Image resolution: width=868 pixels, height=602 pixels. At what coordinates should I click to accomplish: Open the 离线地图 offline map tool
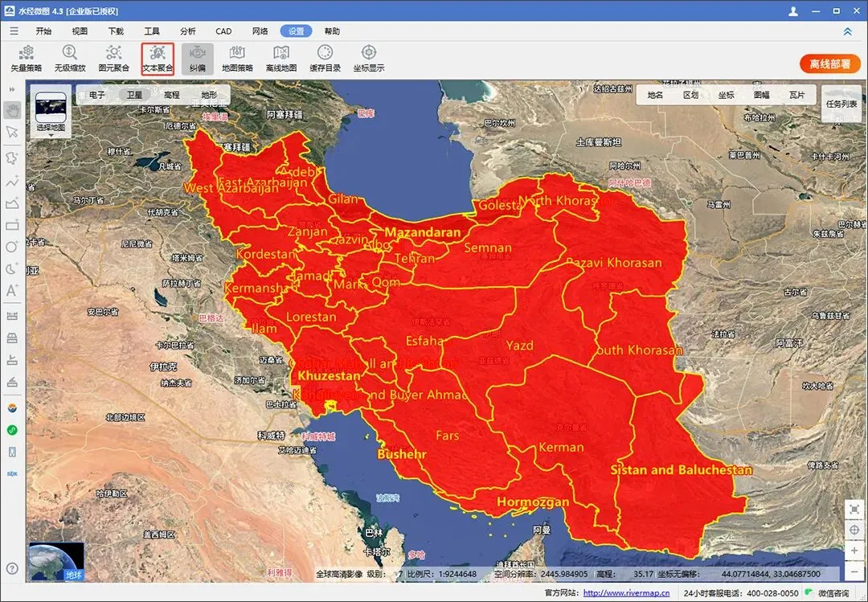[x=281, y=59]
